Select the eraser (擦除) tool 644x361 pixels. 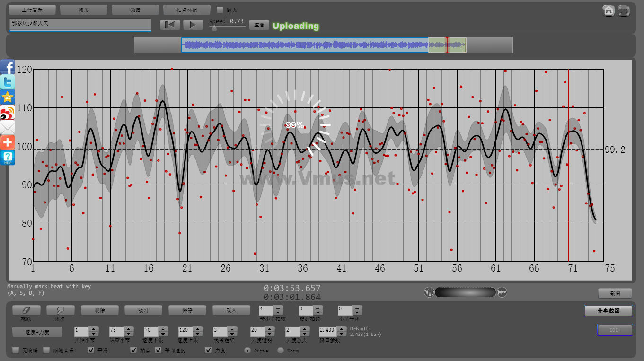[26, 310]
